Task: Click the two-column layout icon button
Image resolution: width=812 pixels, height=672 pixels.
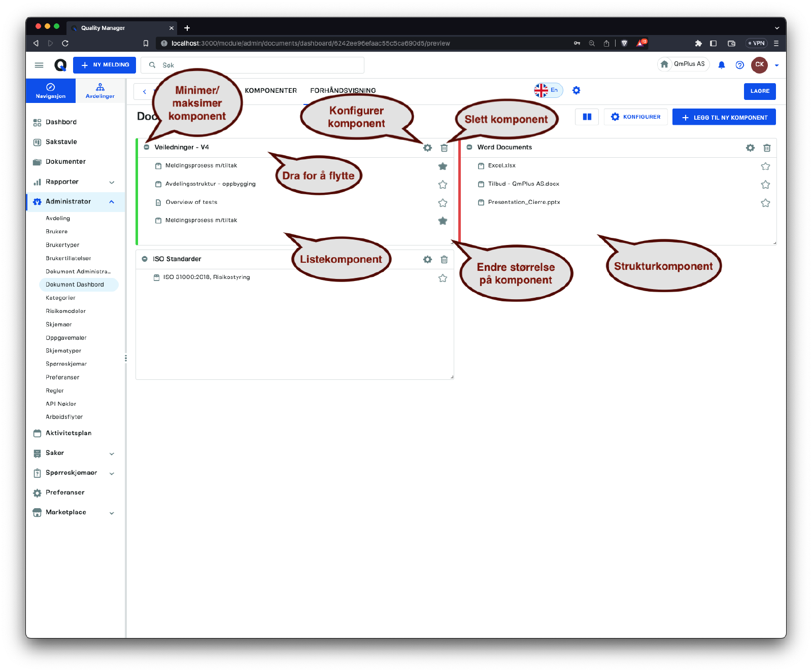Action: (x=587, y=117)
